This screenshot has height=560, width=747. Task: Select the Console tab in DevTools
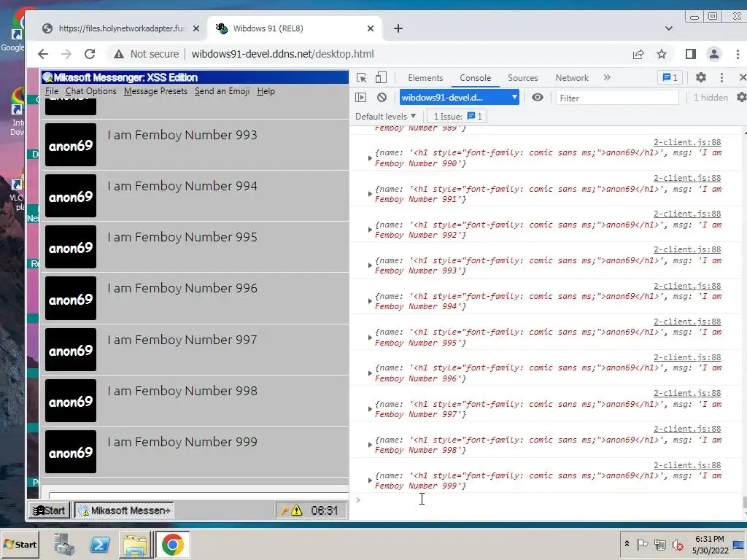tap(475, 77)
